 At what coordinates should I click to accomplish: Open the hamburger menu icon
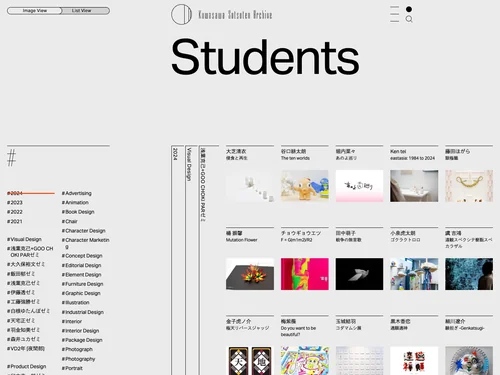click(395, 14)
